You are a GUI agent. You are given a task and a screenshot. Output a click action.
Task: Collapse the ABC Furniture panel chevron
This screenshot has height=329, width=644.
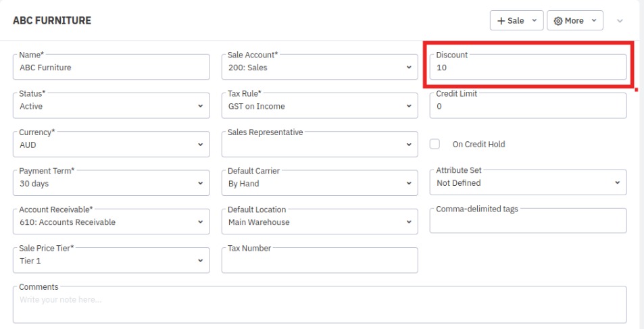[x=620, y=22]
